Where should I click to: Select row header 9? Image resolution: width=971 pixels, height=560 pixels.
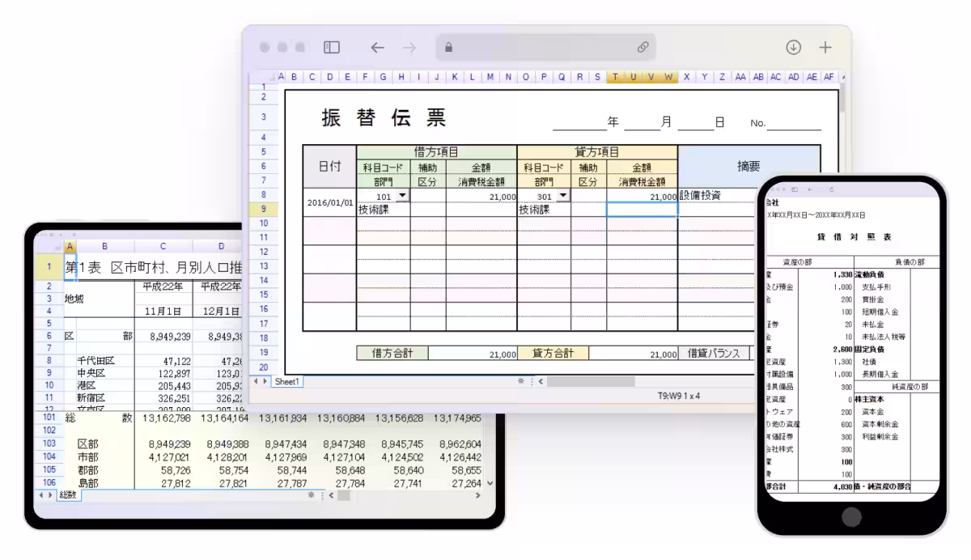tap(264, 209)
